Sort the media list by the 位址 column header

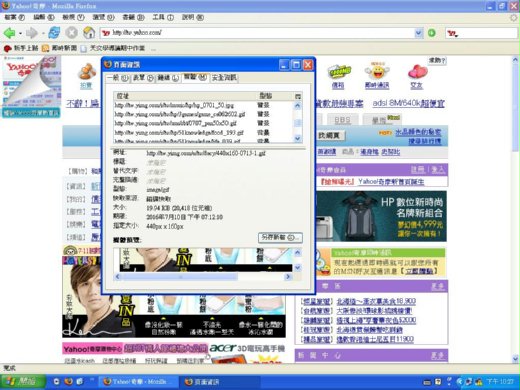tap(185, 96)
